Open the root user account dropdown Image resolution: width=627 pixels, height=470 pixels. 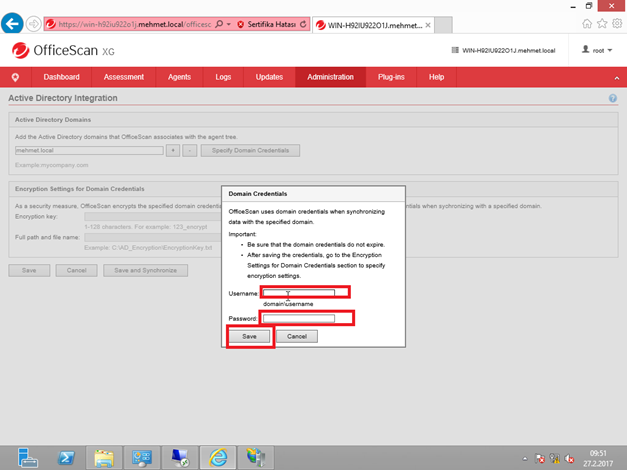597,50
